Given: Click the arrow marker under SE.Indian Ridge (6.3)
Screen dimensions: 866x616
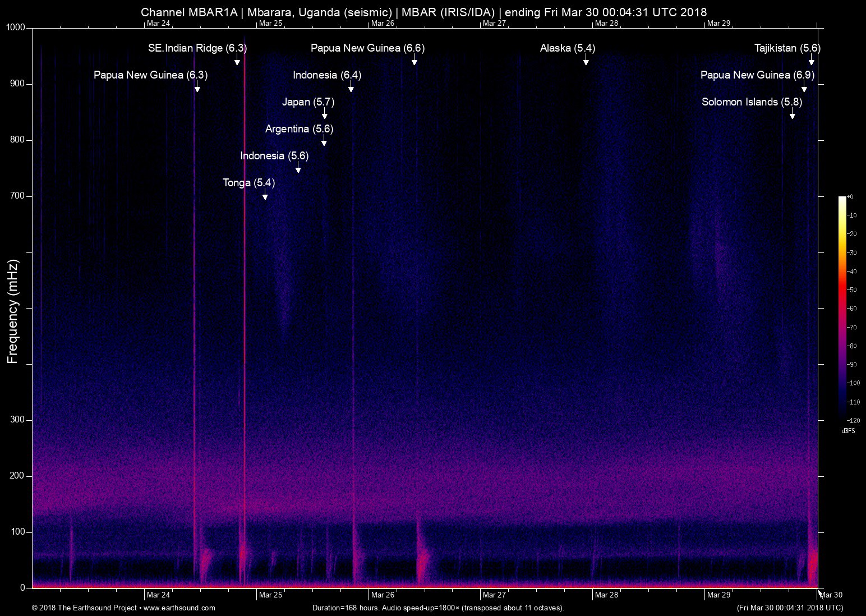Looking at the screenshot, I should coord(237,61).
